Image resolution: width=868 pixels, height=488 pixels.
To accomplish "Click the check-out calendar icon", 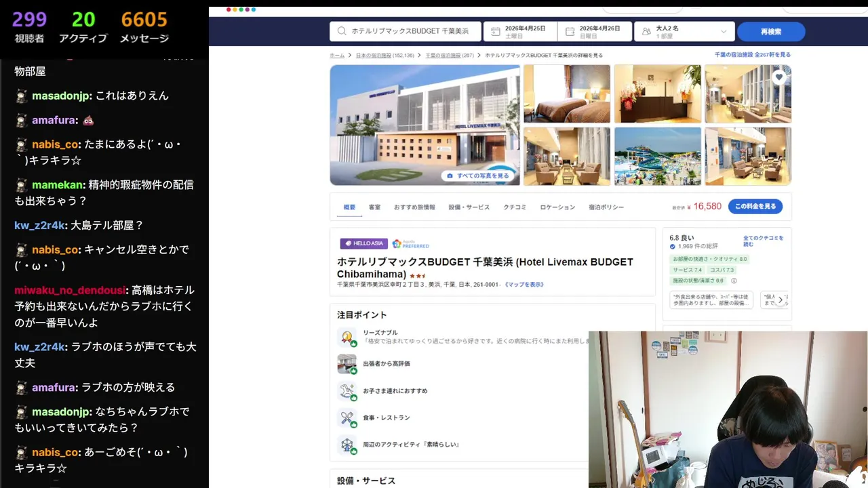I will 570,31.
